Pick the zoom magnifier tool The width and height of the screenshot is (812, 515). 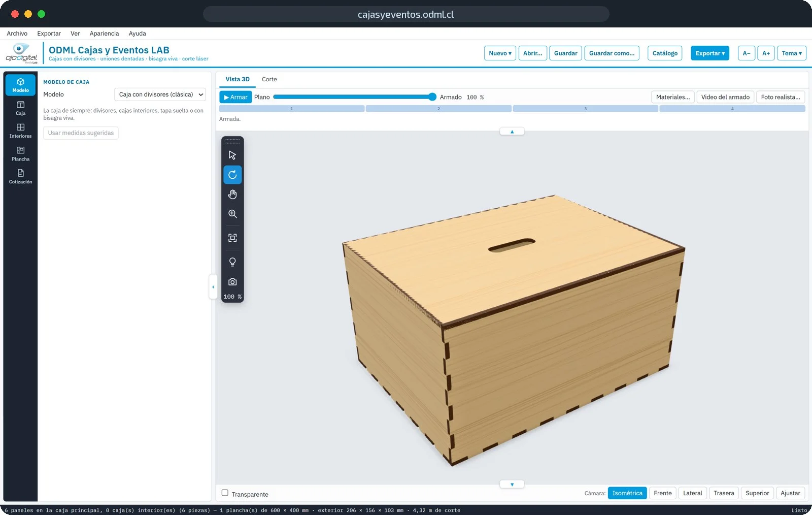232,214
